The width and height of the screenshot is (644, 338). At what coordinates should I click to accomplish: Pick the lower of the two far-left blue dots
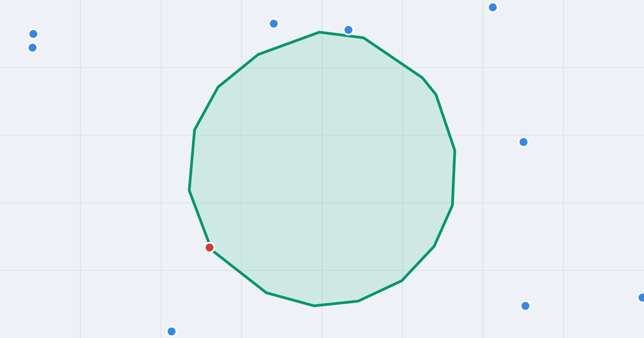pyautogui.click(x=33, y=48)
